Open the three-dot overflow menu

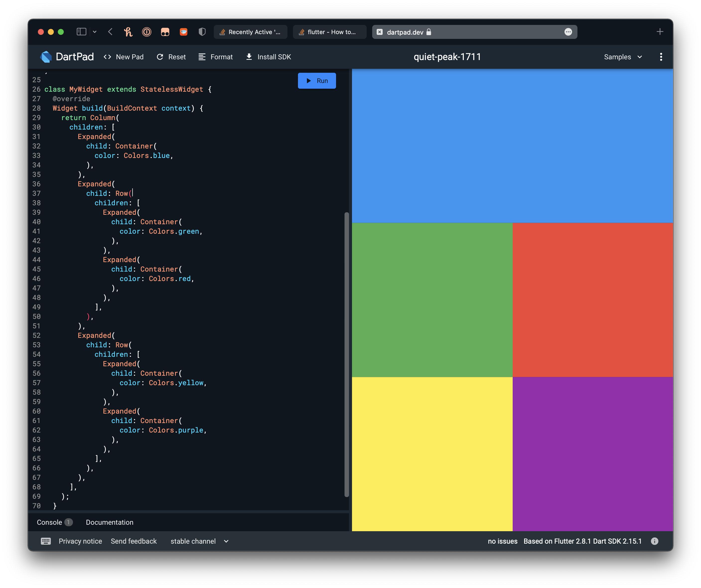click(661, 57)
